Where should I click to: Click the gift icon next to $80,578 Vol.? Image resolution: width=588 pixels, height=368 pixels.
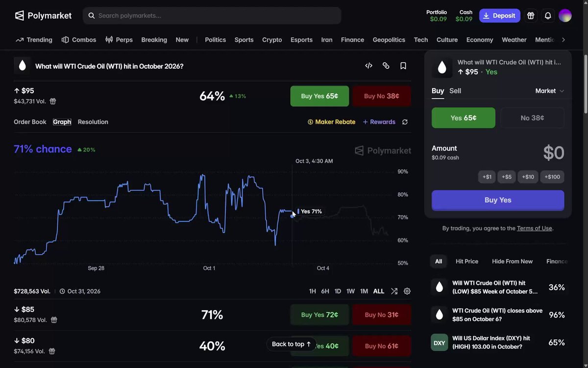54,320
